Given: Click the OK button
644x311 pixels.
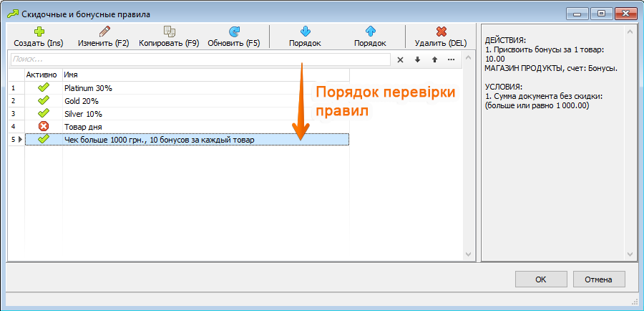Looking at the screenshot, I should (541, 279).
